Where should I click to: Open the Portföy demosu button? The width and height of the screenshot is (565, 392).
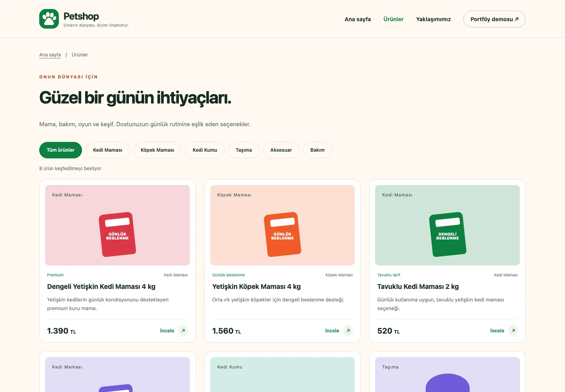pos(494,19)
